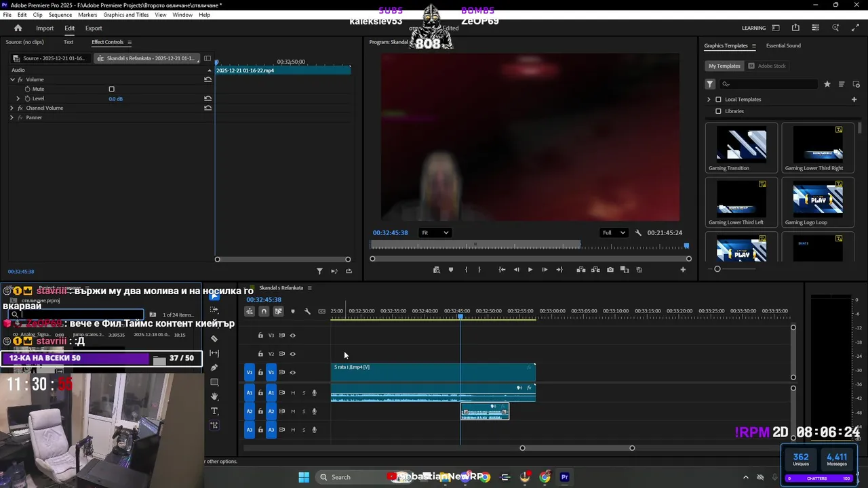Select the Pen tool in timeline toolbar

214,367
